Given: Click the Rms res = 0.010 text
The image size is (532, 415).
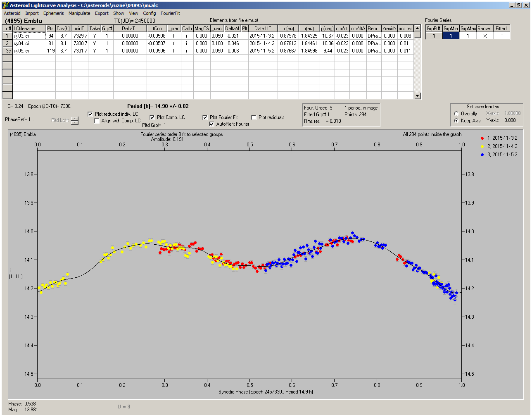Looking at the screenshot, I should point(323,121).
